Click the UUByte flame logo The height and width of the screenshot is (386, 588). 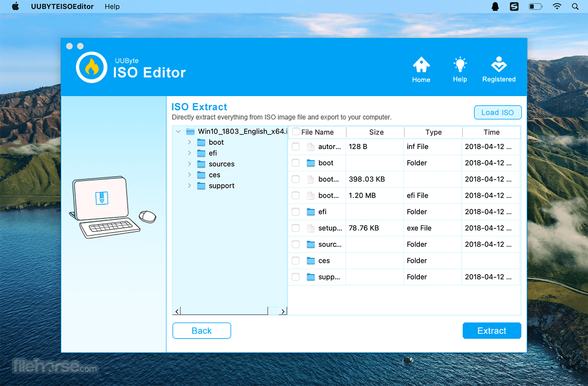(x=92, y=67)
